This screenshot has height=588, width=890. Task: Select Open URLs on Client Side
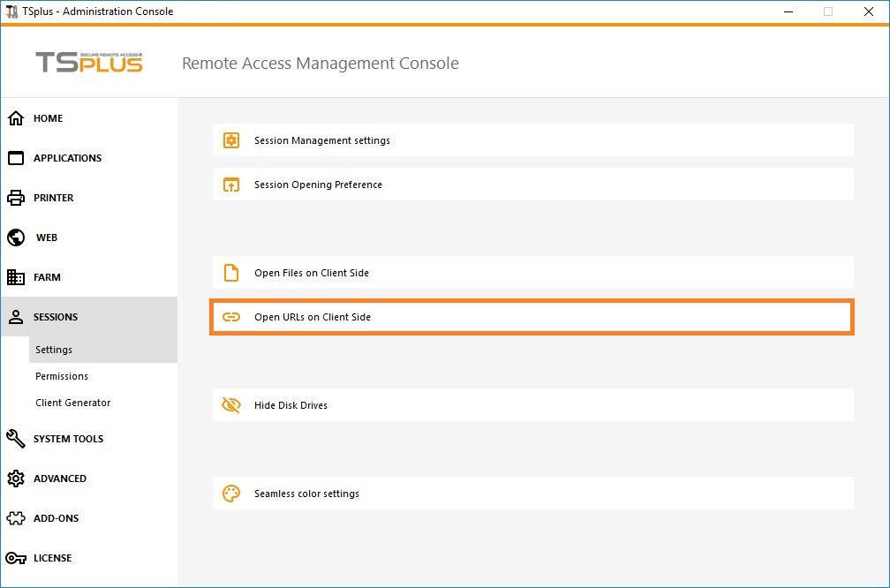coord(312,317)
